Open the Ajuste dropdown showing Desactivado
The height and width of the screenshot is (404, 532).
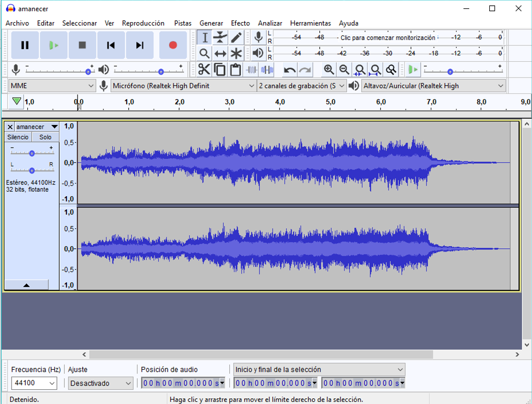click(x=100, y=383)
